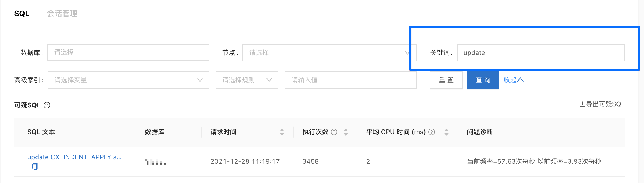Sort table by 请求时间 column arrows
Image resolution: width=644 pixels, height=183 pixels.
click(282, 132)
